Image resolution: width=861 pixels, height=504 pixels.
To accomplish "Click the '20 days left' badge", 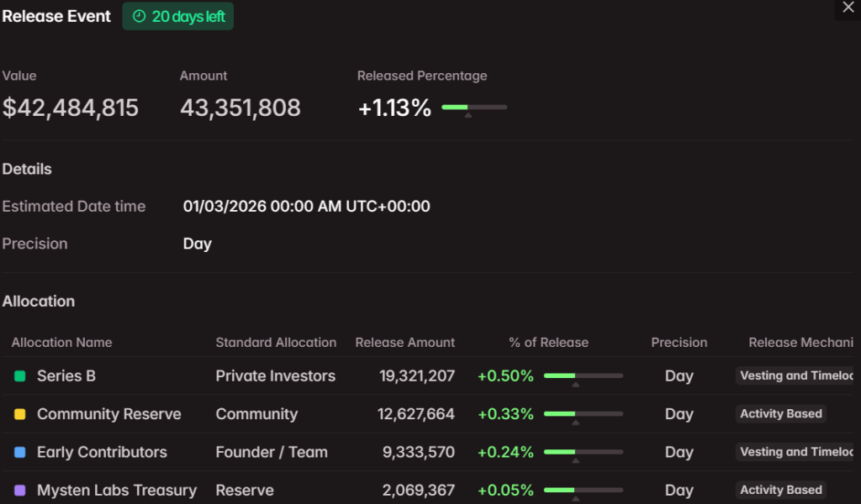I will click(178, 17).
